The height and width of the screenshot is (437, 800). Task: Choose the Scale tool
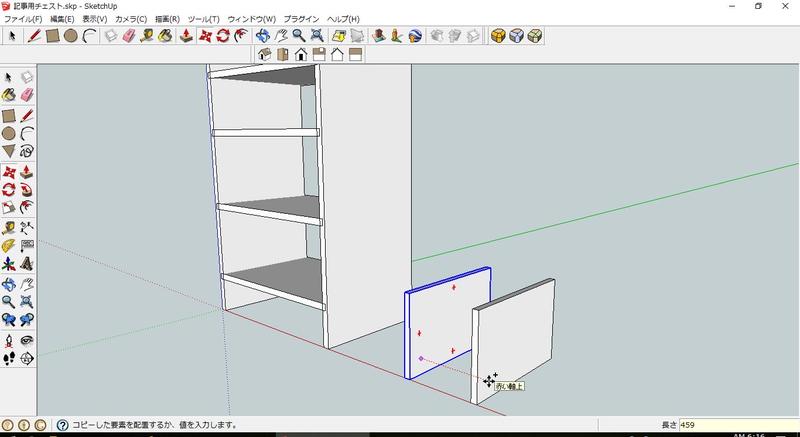point(9,207)
